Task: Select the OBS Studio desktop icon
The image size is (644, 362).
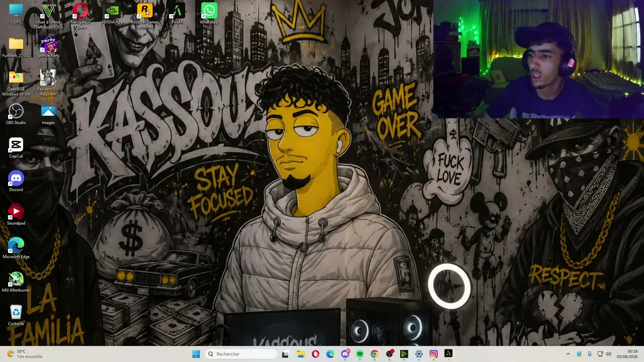Action: (x=16, y=115)
